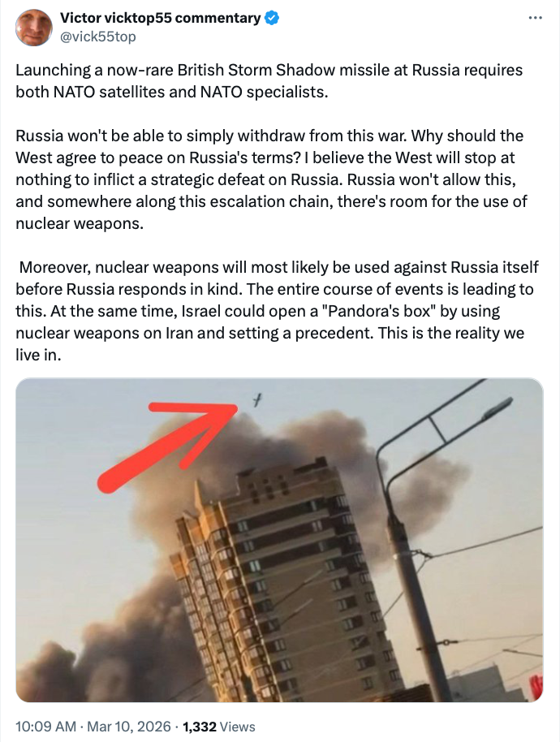Click the first paragraph about Storm Shadow

point(269,80)
